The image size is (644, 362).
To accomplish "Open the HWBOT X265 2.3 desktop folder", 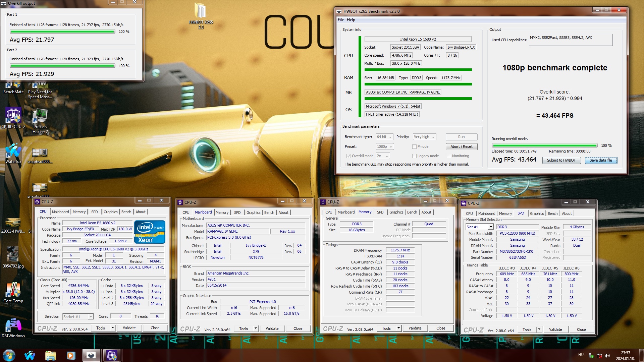I will click(x=201, y=15).
